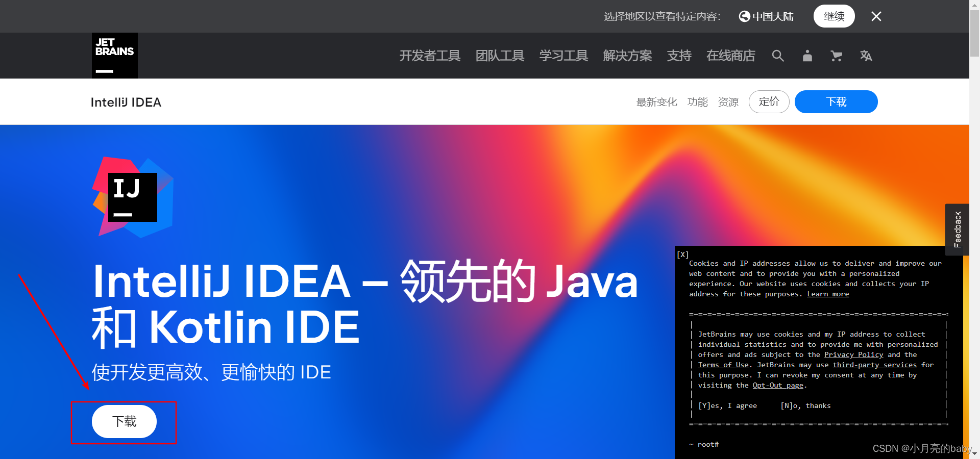Open the 在线商店 menu

pos(730,56)
